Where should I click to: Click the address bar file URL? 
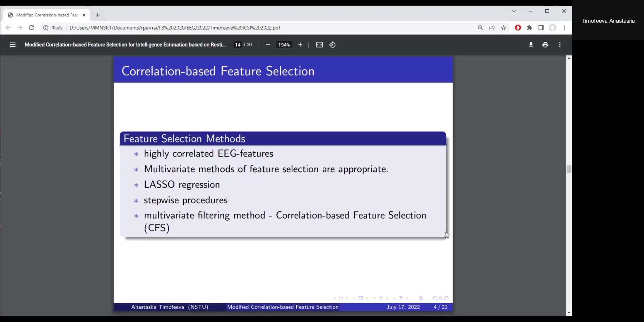[x=175, y=28]
